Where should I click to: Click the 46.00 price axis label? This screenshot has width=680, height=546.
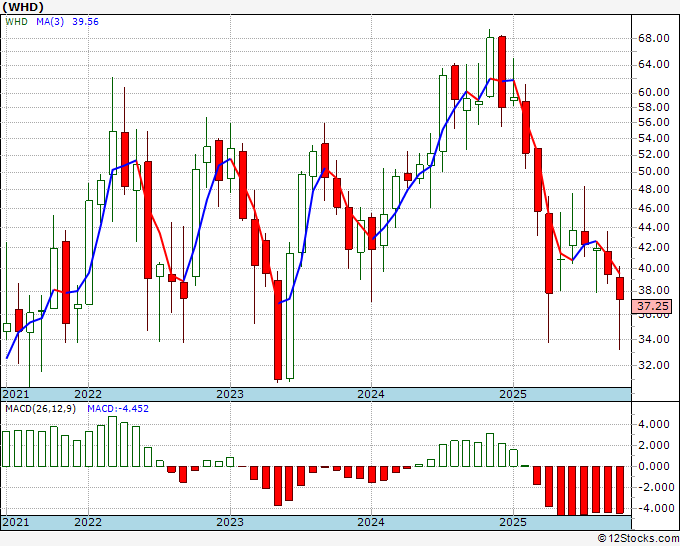tap(654, 208)
